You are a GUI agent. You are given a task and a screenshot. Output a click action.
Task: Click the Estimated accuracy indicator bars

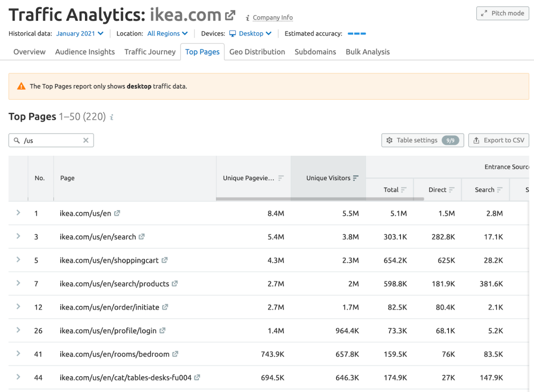coord(356,34)
